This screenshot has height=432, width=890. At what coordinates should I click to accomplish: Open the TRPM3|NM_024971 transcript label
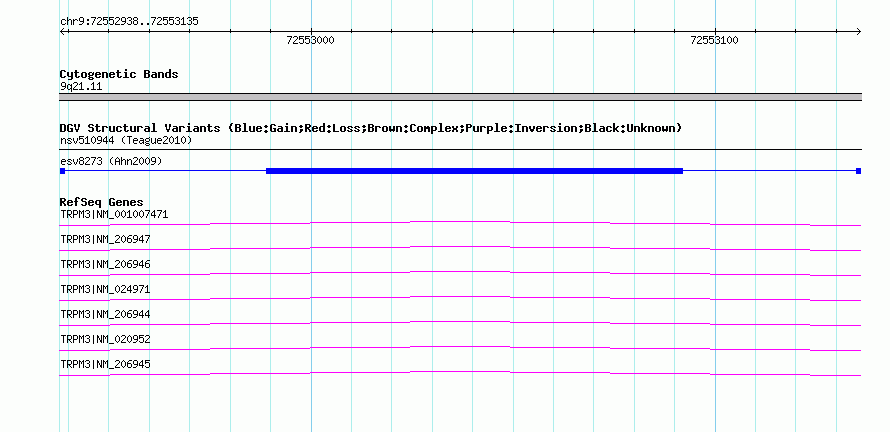pyautogui.click(x=105, y=290)
